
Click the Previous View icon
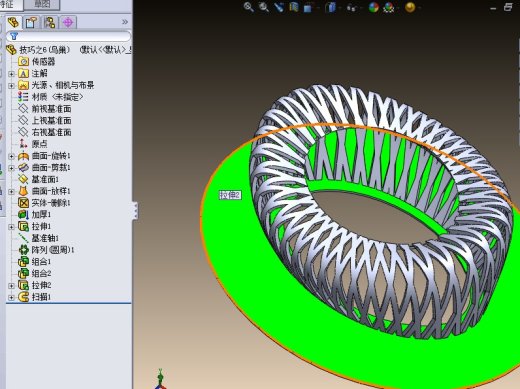tap(279, 7)
